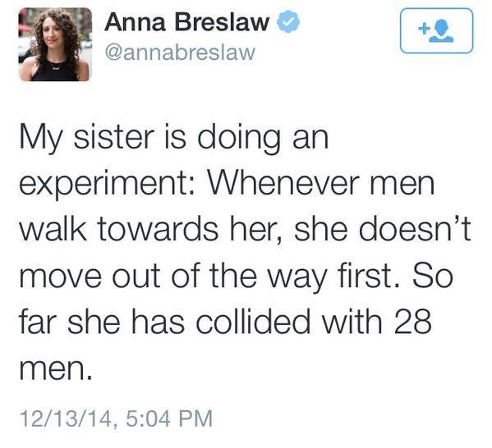Viewport: 492px width, 448px height.
Task: Click the word "collided" in the tweet
Action: (254, 322)
